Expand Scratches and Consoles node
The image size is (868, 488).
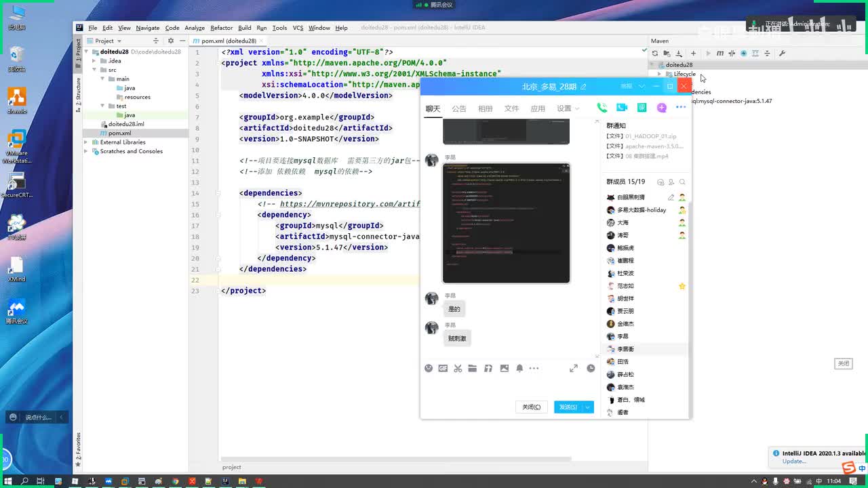pyautogui.click(x=86, y=151)
